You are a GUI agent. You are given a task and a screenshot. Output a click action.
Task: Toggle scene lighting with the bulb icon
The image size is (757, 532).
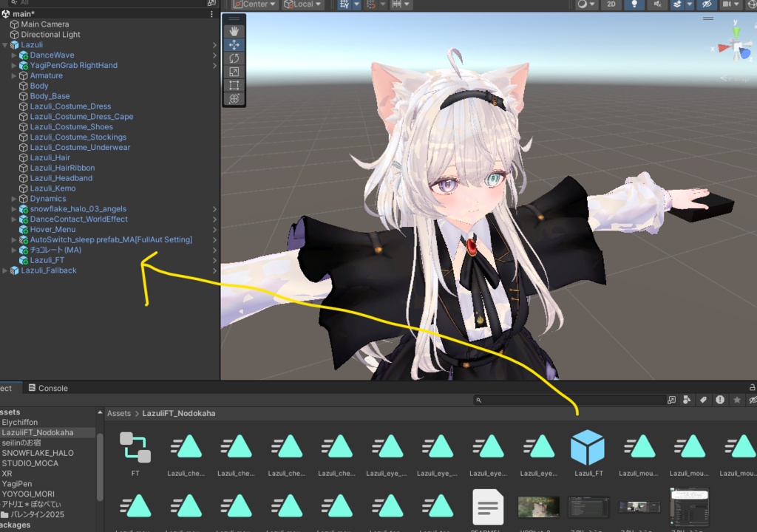pyautogui.click(x=634, y=5)
